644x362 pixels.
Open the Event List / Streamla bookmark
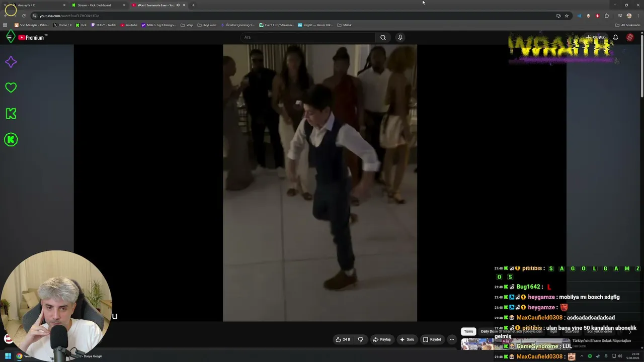(277, 25)
